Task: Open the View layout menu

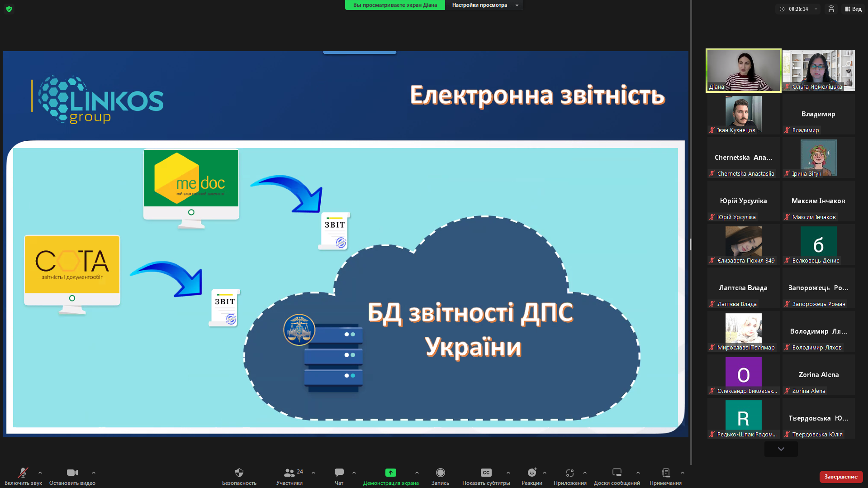Action: [x=853, y=9]
